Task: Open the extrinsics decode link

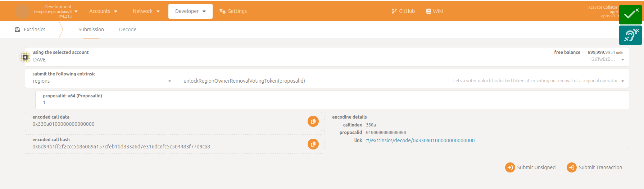Action: click(420, 140)
